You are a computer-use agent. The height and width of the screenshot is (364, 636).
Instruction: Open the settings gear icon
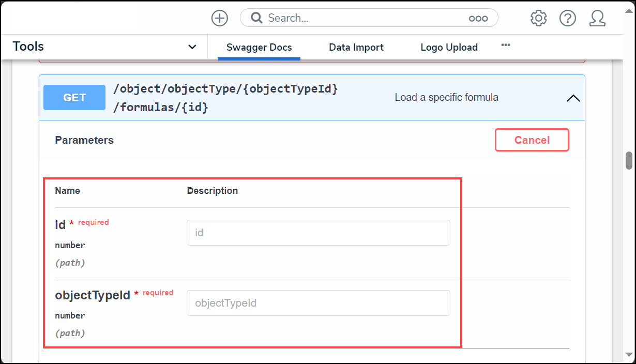coord(538,18)
